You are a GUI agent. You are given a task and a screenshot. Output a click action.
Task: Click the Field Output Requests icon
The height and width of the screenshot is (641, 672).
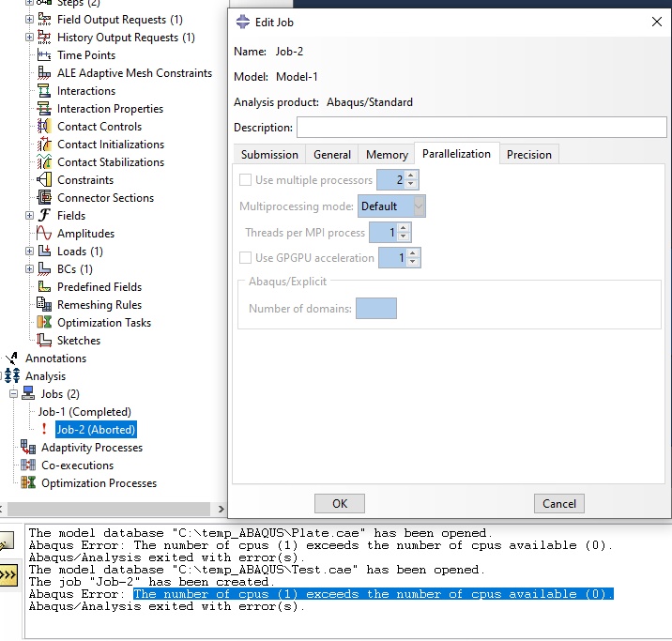[x=44, y=20]
